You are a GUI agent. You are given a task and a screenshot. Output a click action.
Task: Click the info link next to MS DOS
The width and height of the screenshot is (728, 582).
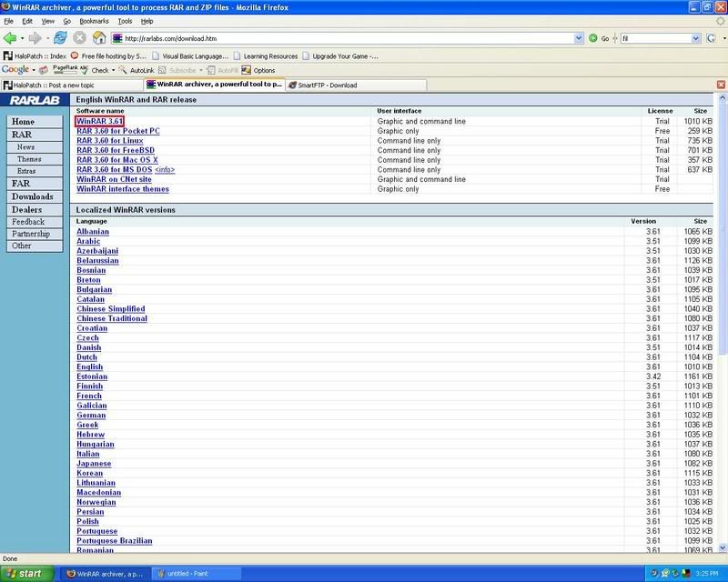click(x=165, y=170)
